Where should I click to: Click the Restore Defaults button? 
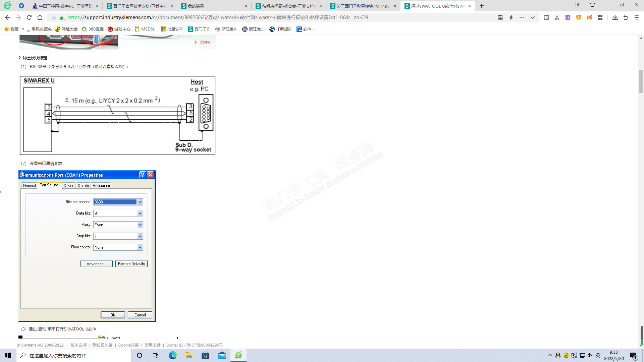pos(131,264)
